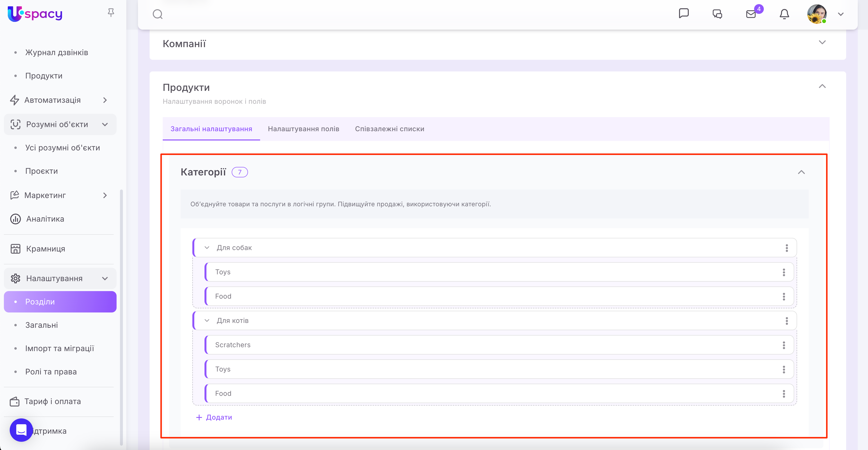
Task: Click the sidebar pin icon
Action: pos(111,12)
